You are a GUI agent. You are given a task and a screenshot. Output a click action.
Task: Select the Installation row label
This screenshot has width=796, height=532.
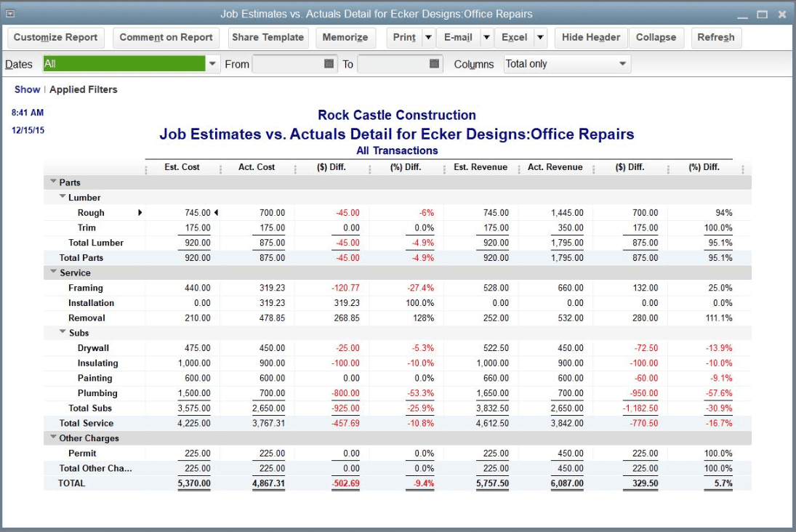click(91, 302)
